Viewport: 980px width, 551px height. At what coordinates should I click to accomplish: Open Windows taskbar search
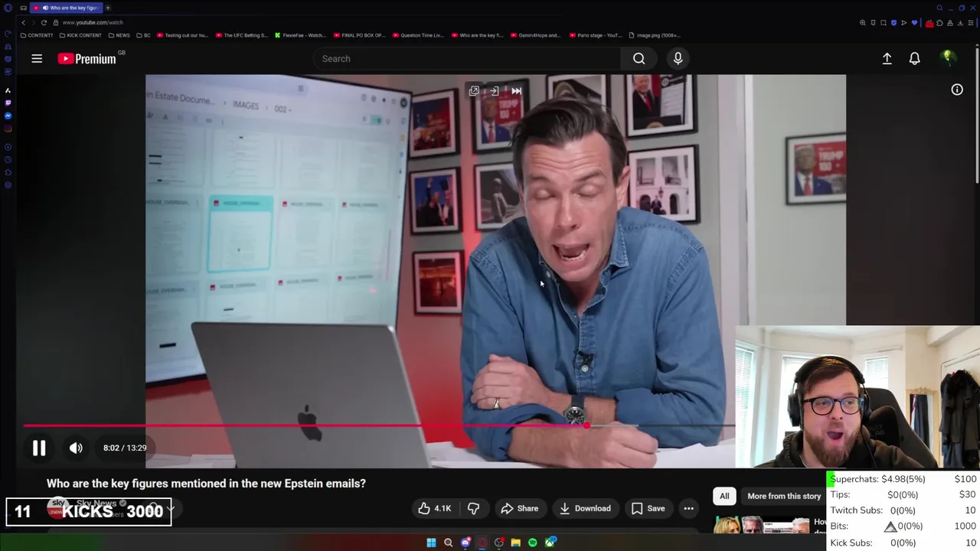pos(448,543)
